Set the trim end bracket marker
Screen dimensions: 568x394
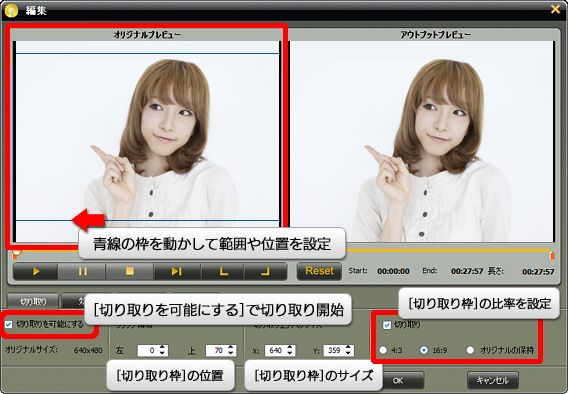(x=265, y=271)
